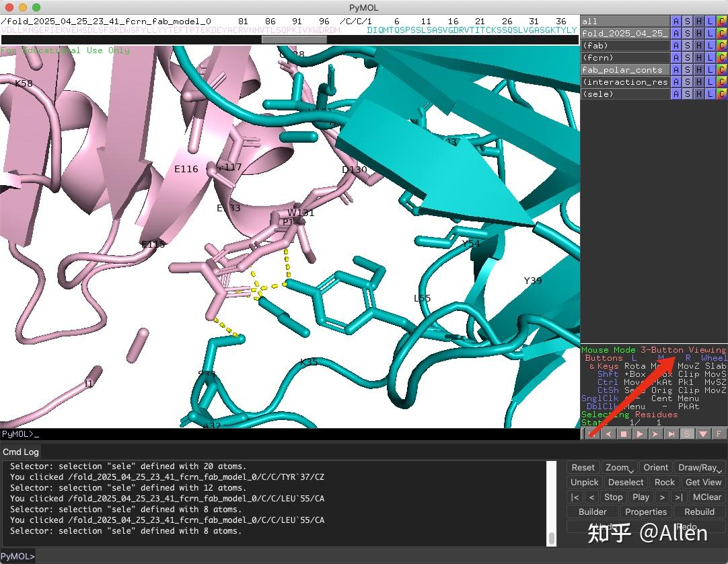Open the Action (A) menu for (fab)
728x564 pixels.
(676, 45)
